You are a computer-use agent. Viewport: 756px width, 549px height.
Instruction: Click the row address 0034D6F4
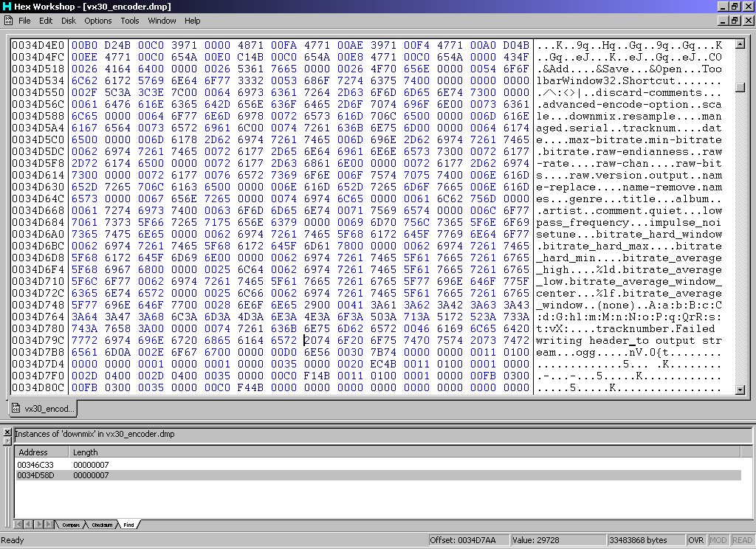coord(38,269)
